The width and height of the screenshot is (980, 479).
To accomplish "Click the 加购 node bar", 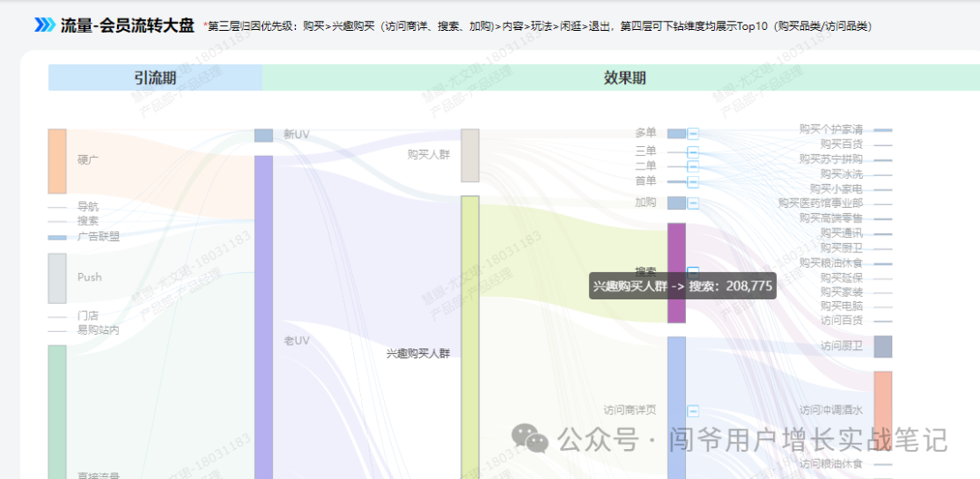I will pyautogui.click(x=676, y=203).
